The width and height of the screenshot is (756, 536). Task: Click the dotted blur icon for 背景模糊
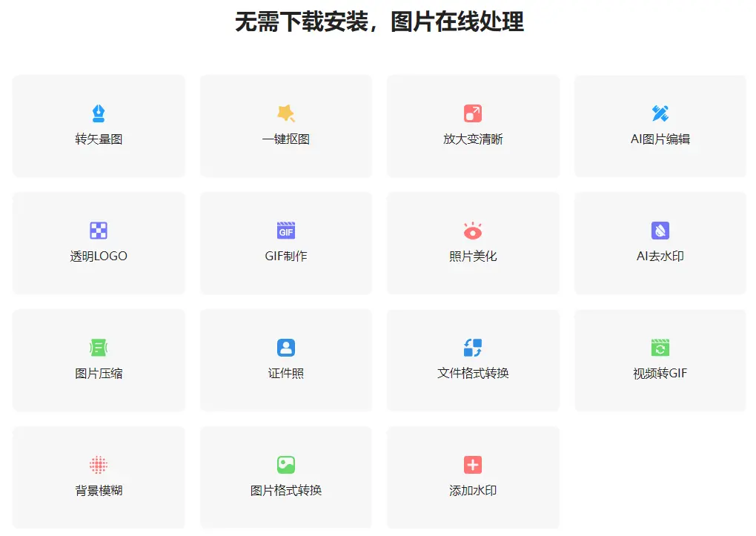pos(99,465)
